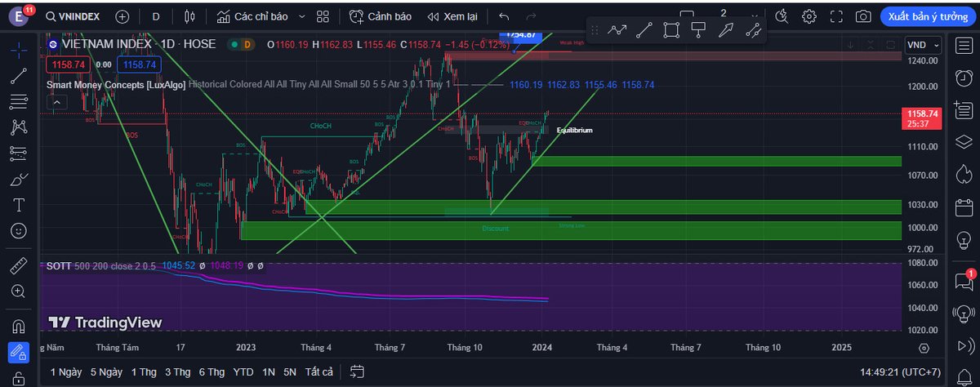
Task: Open the candlestick chart type selector
Action: tap(190, 16)
